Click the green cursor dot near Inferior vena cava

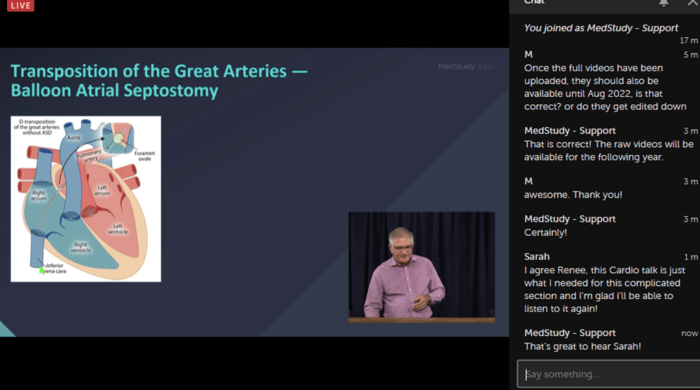pos(42,270)
